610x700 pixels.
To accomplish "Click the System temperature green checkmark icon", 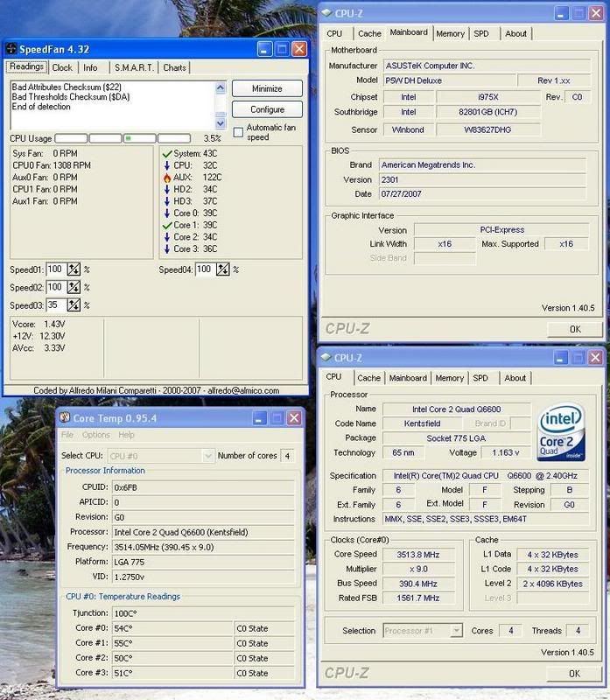I will [167, 154].
